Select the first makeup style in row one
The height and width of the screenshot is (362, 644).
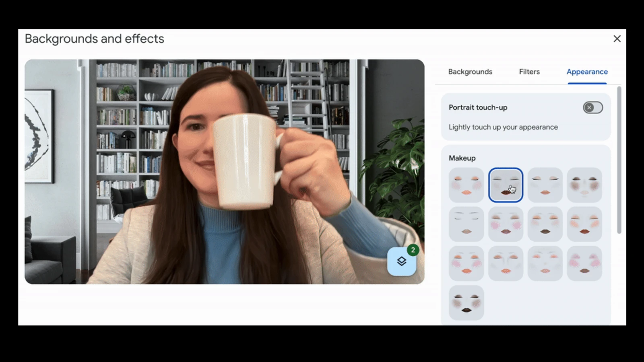466,185
